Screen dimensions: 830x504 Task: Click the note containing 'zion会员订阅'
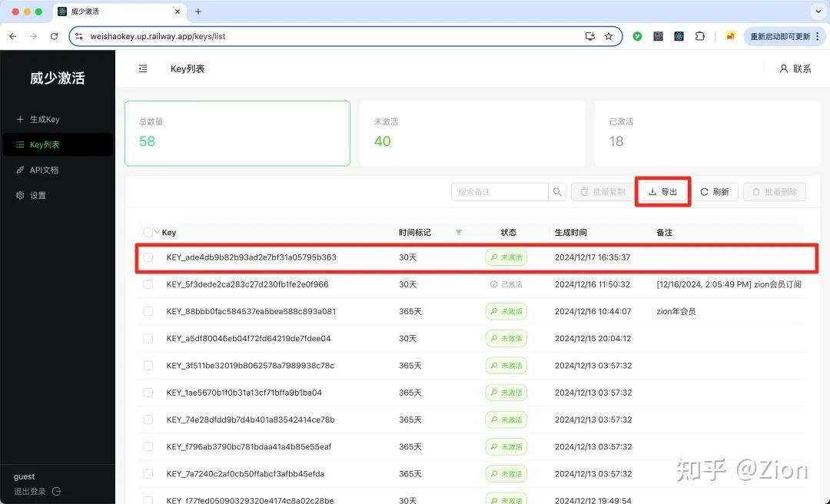point(729,284)
